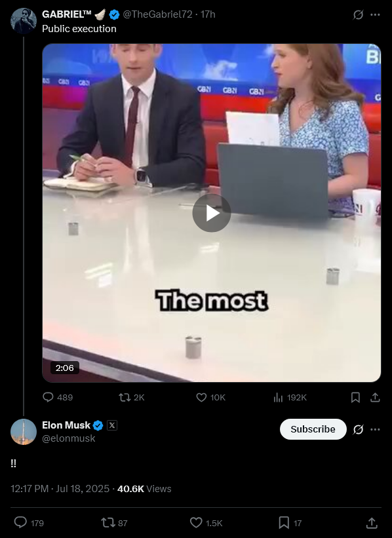Bookmark Gabriel's Public execution post
392x538 pixels.
(355, 397)
